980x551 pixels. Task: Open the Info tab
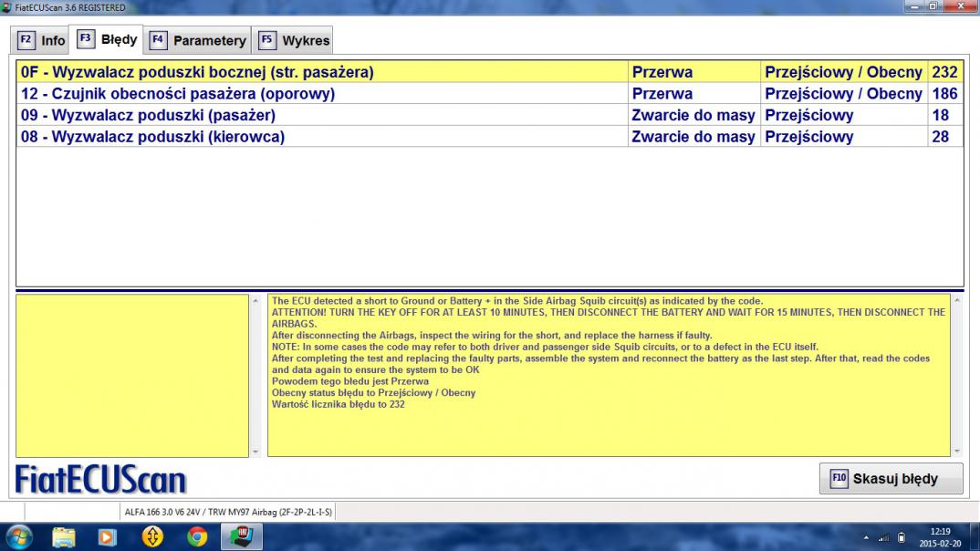click(x=41, y=41)
